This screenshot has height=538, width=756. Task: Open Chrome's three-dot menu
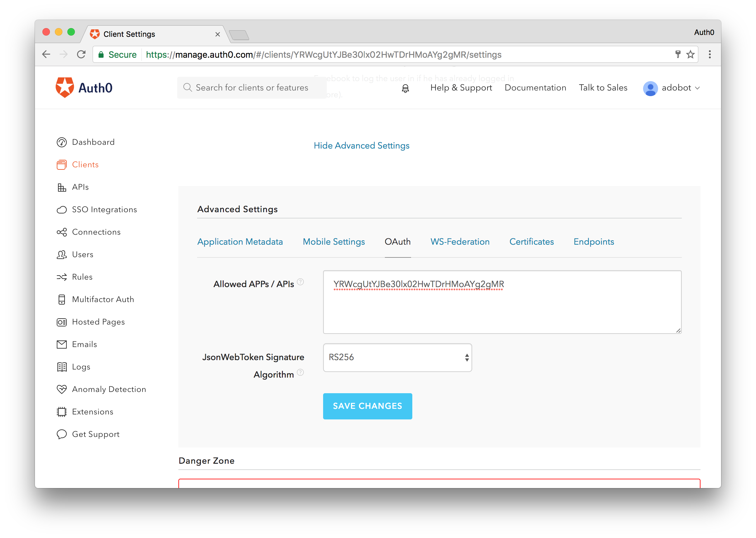tap(709, 54)
